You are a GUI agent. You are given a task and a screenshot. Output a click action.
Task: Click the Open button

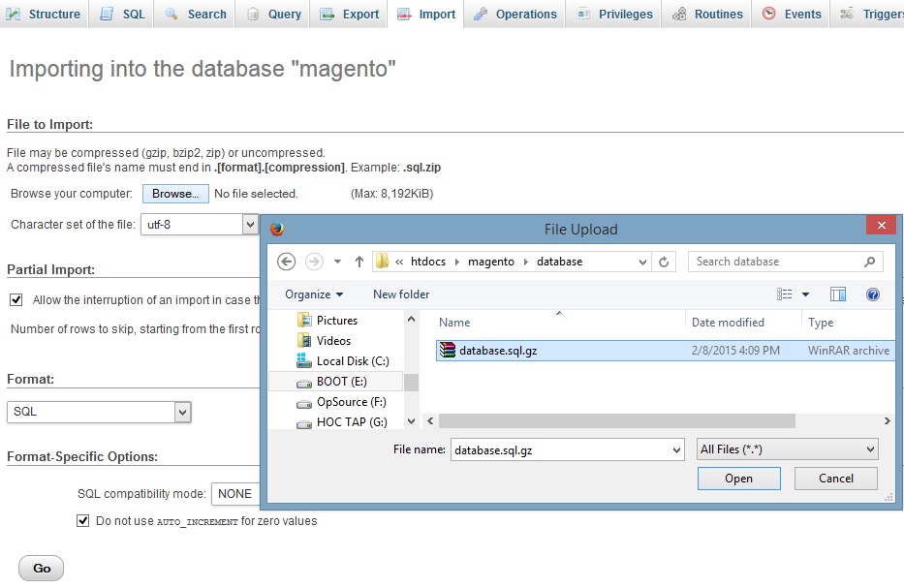pyautogui.click(x=738, y=479)
